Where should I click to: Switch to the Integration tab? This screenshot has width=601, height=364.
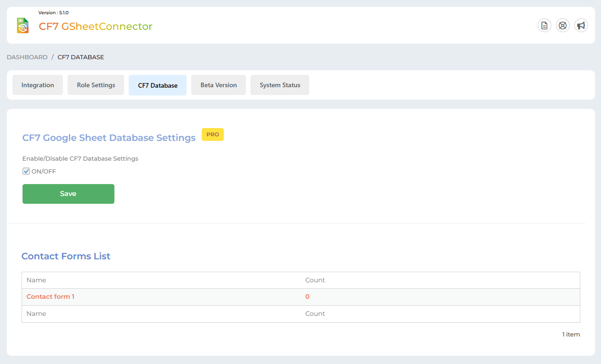pyautogui.click(x=38, y=85)
